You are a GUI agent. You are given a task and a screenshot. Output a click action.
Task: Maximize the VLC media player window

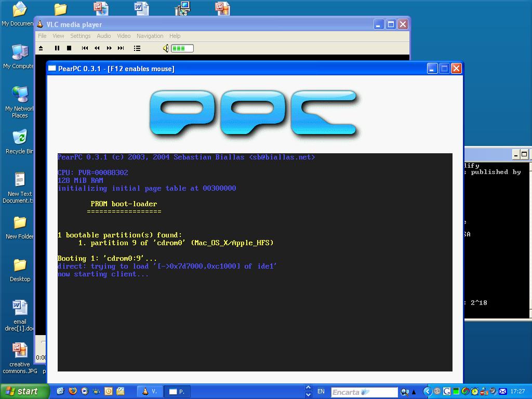pos(391,24)
